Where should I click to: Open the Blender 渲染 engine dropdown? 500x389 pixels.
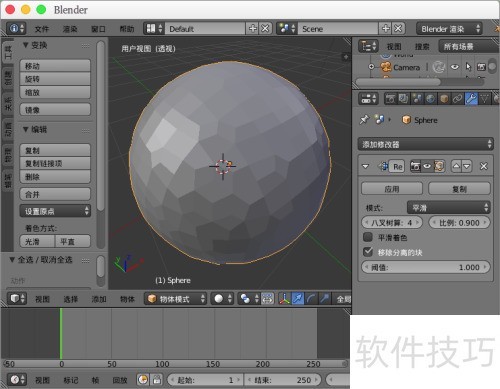pyautogui.click(x=449, y=29)
